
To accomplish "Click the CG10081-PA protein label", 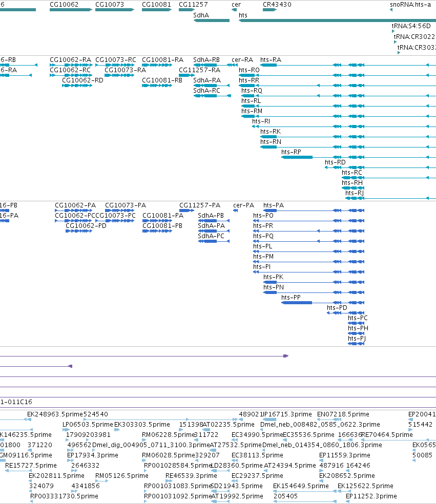I will pos(163,216).
